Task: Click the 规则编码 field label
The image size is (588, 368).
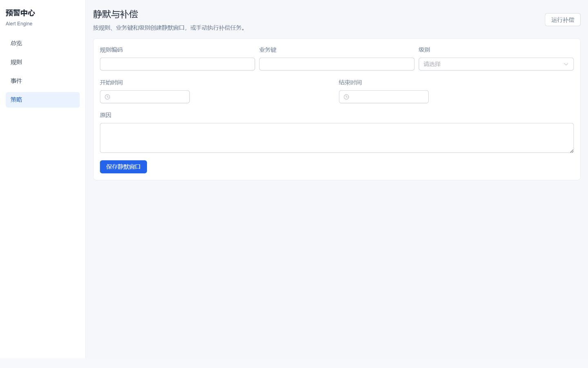Action: [111, 50]
